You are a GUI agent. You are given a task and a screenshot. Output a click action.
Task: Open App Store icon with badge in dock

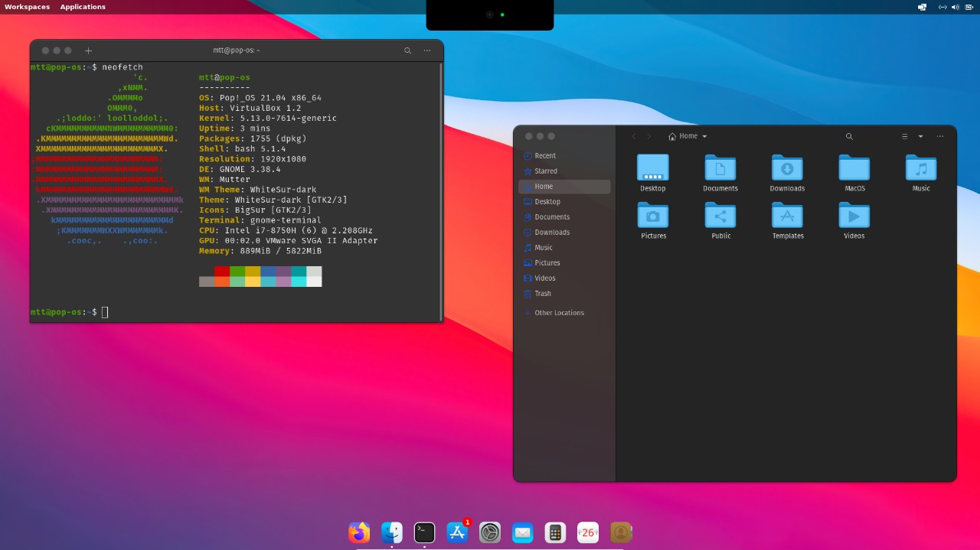pyautogui.click(x=457, y=532)
